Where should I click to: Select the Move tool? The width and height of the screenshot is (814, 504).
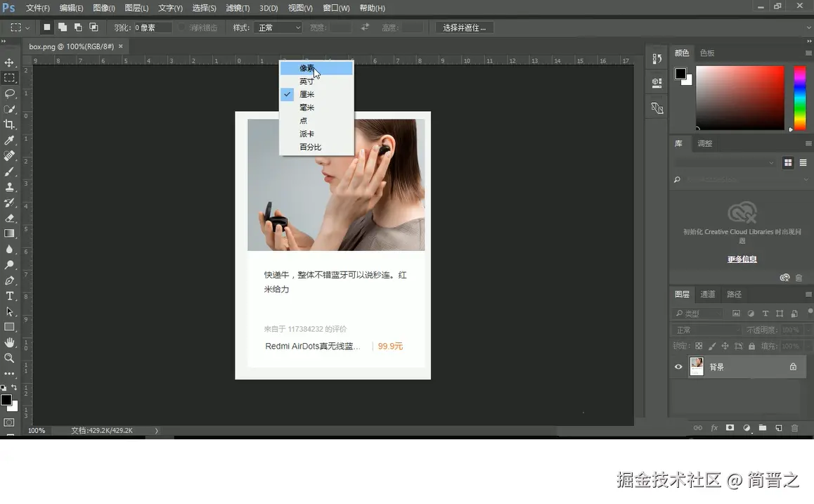pos(9,63)
